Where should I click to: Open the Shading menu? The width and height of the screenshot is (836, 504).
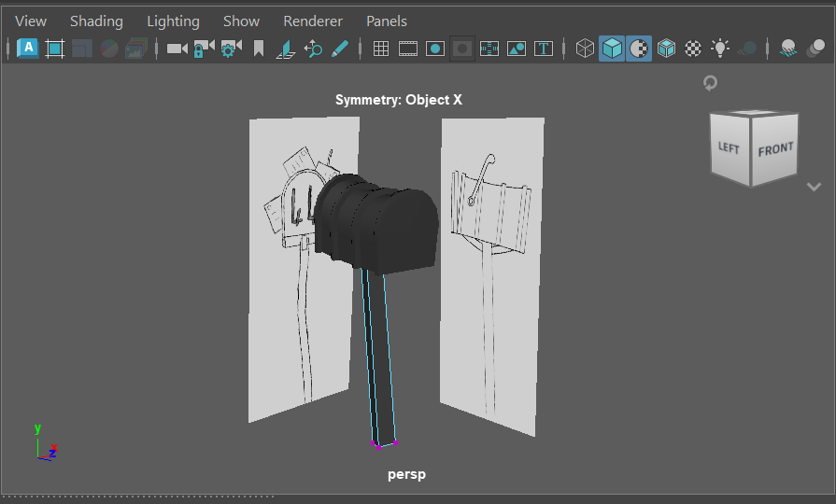point(96,21)
